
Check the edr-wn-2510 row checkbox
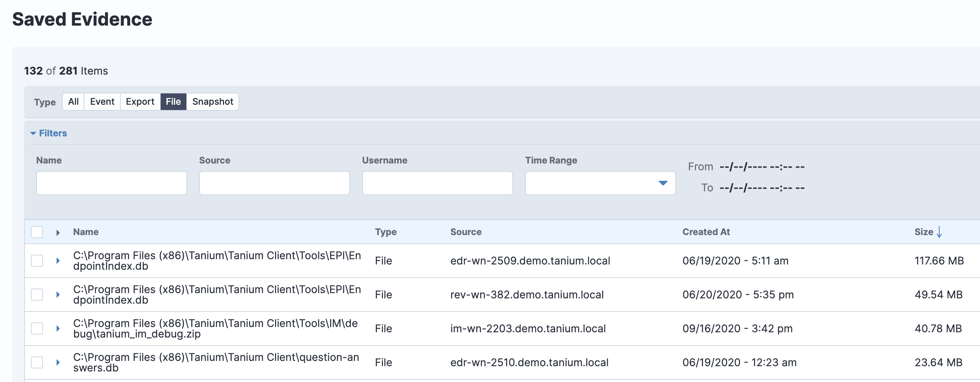pyautogui.click(x=37, y=362)
